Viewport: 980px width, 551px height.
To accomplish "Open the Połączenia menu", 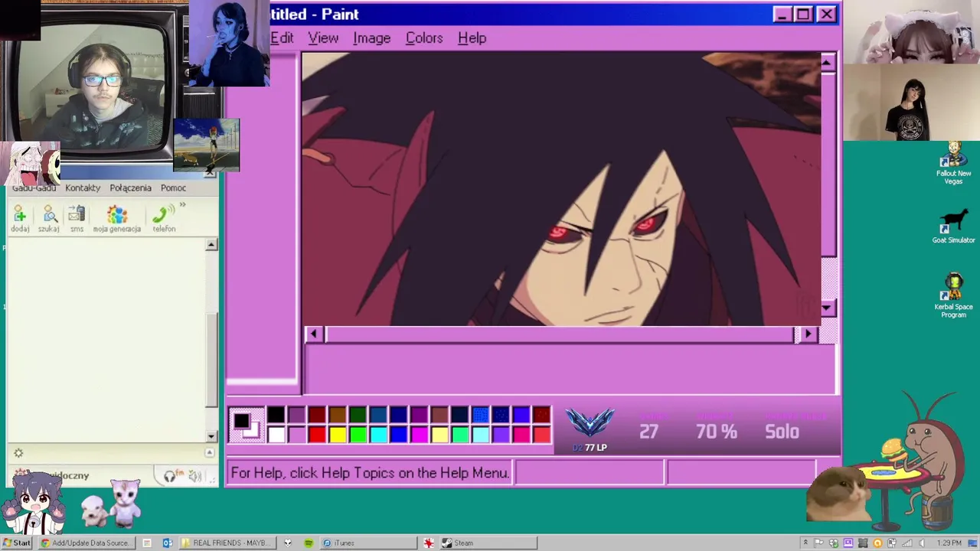I will [130, 187].
